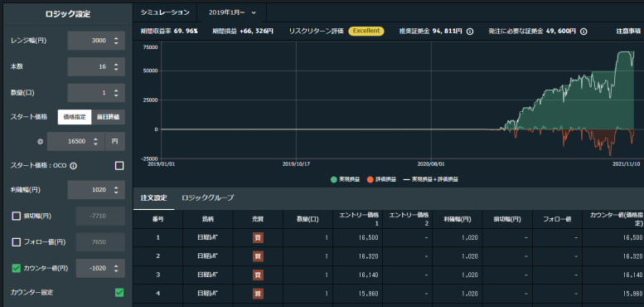This screenshot has width=644, height=307.
Task: Switch to the ロジックグループ tab
Action: (x=208, y=198)
